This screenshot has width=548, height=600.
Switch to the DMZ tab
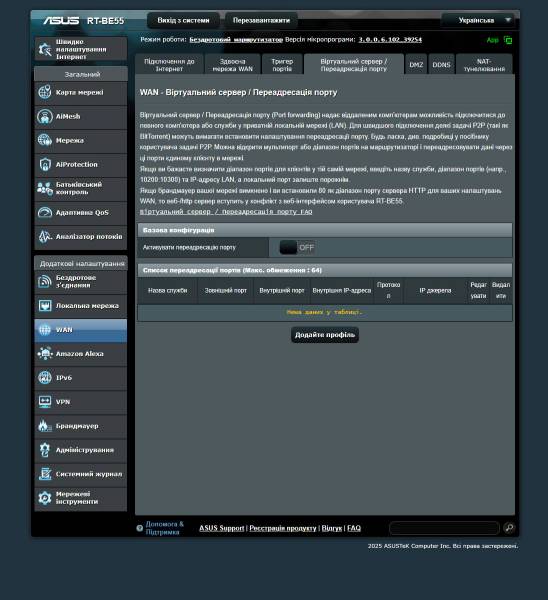pos(416,65)
